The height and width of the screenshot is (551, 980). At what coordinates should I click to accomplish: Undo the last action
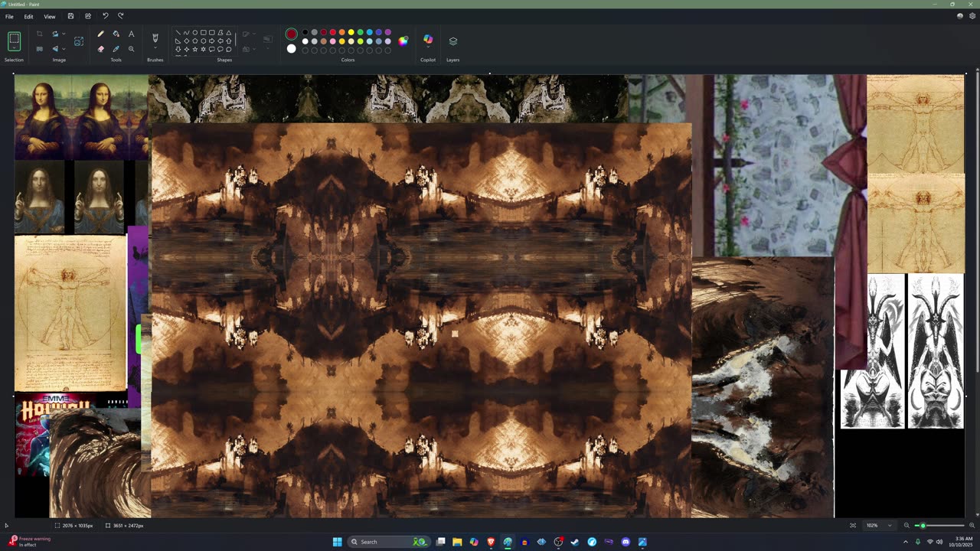105,16
